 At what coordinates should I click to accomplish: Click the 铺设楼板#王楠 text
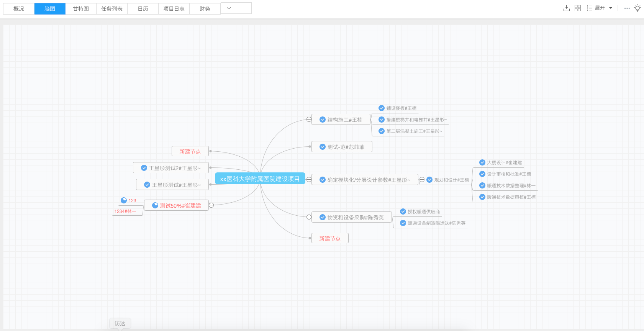tap(401, 108)
